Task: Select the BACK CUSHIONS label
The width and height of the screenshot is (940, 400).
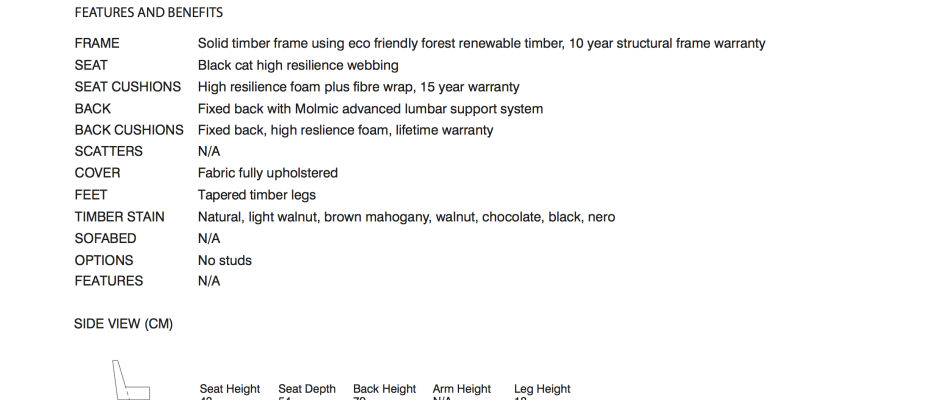Action: pyautogui.click(x=129, y=130)
